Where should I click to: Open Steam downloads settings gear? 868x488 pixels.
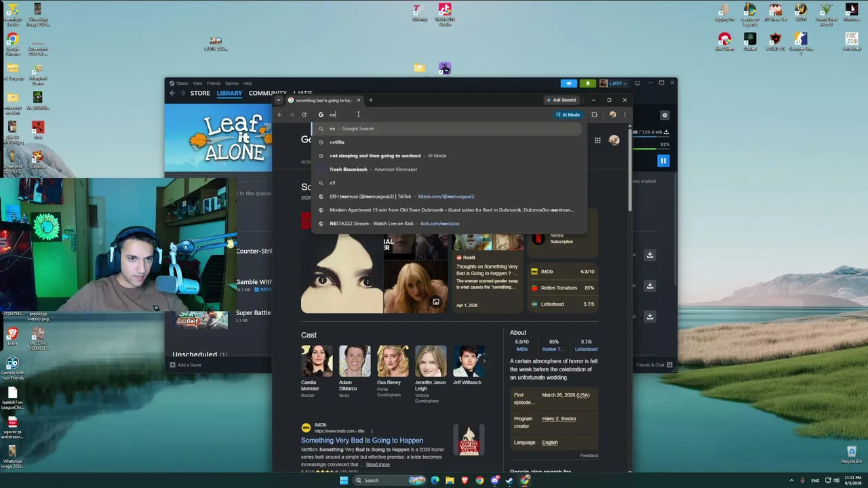665,115
